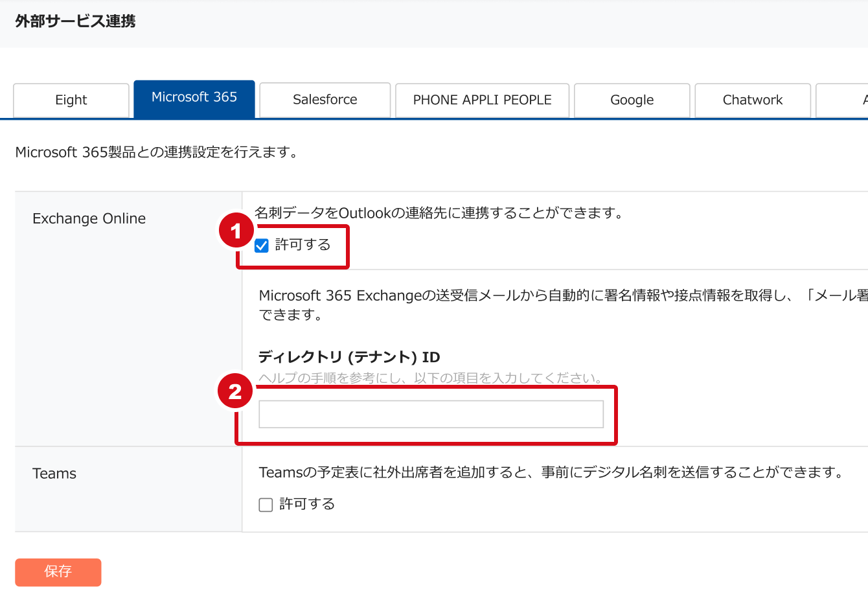Screen dimensions: 868x609
Task: Click the 外部サービス連携 page title
Action: coord(74,21)
